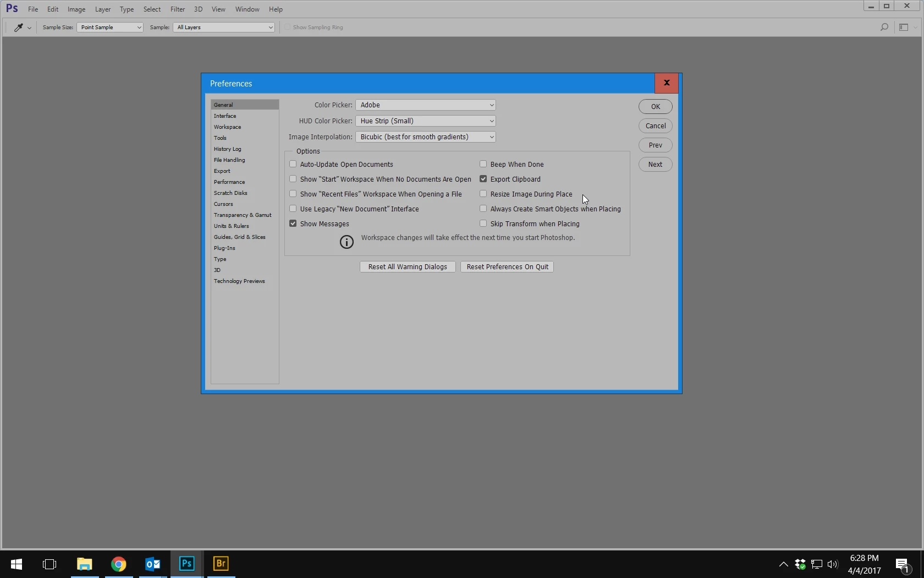Click the Cancel button
924x578 pixels.
pyautogui.click(x=656, y=126)
